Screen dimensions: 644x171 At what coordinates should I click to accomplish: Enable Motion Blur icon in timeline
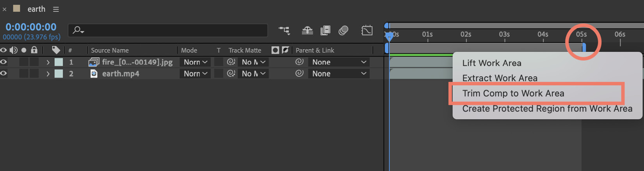coord(343,30)
